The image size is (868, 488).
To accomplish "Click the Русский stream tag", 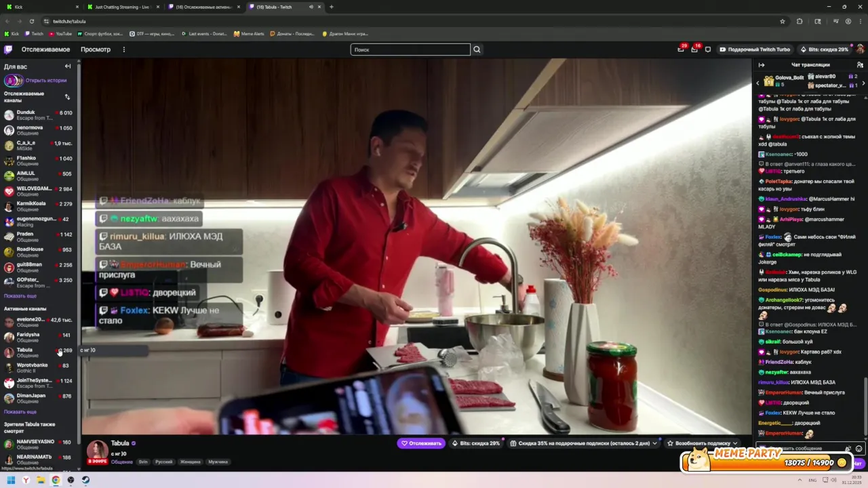I will [164, 462].
